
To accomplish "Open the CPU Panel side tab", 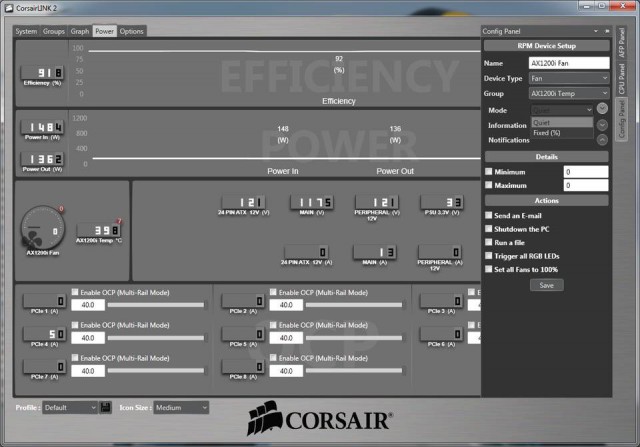I will (621, 78).
